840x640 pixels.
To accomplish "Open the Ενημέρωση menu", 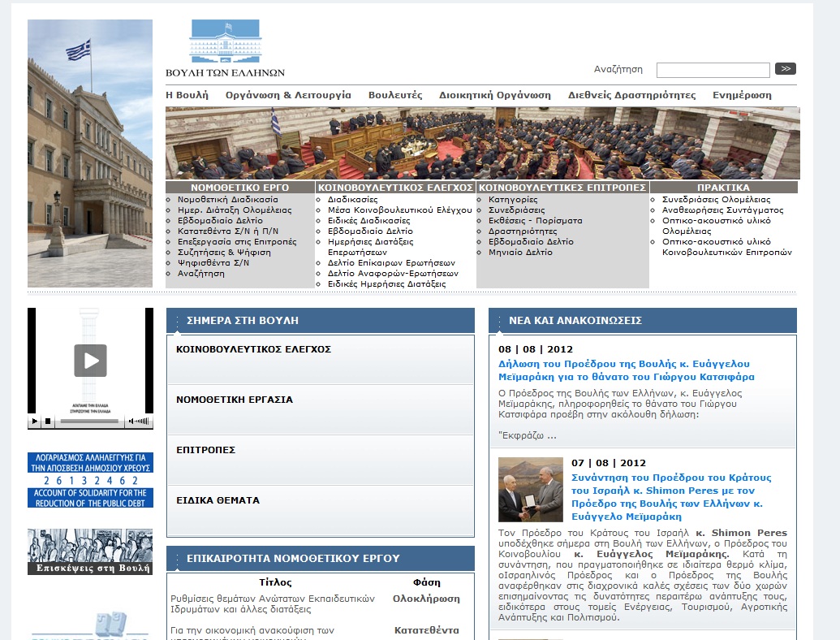I will coord(742,95).
